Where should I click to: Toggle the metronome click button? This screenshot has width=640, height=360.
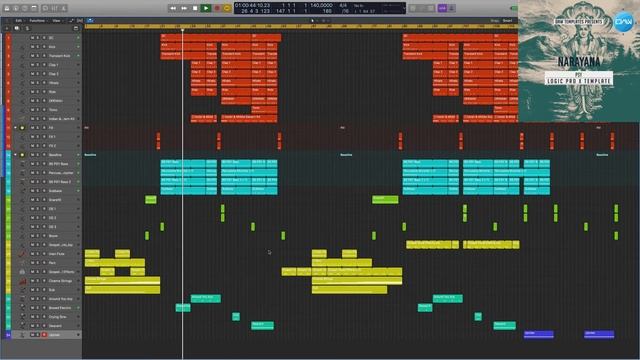coord(452,8)
